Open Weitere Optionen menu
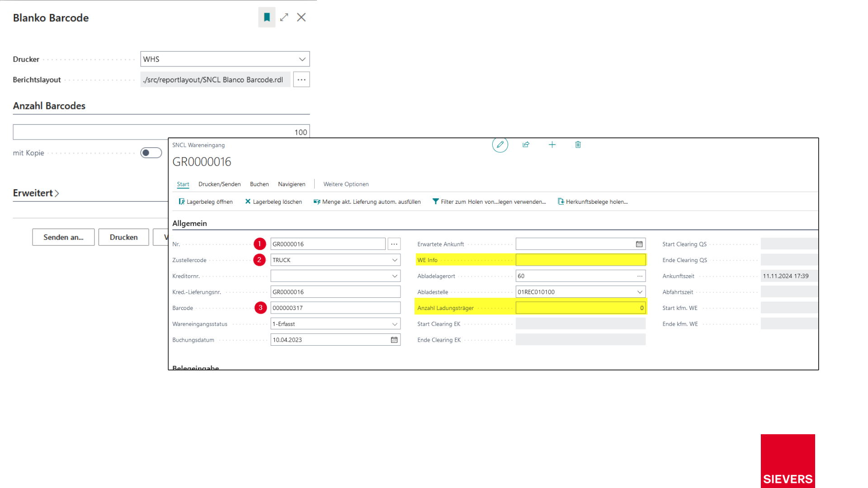 [346, 184]
